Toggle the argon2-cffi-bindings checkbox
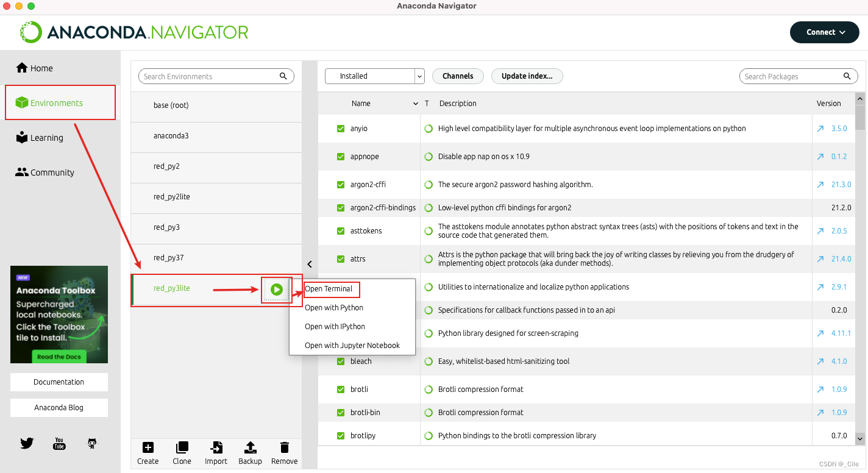The image size is (868, 473). pos(341,208)
